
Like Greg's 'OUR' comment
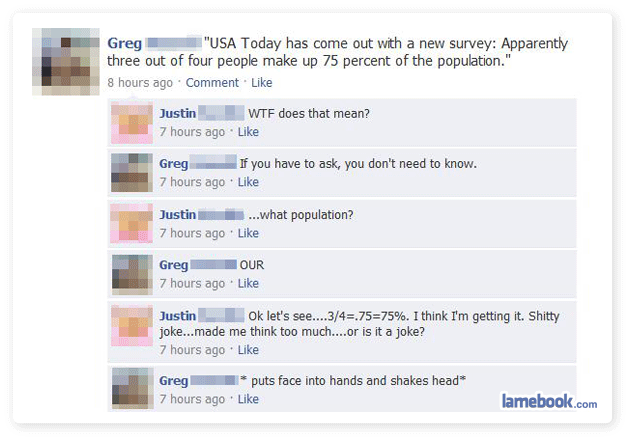248,283
